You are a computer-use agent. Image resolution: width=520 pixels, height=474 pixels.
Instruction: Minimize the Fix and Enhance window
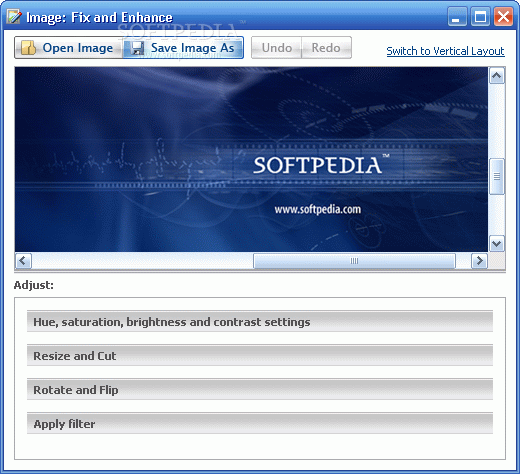[457, 17]
